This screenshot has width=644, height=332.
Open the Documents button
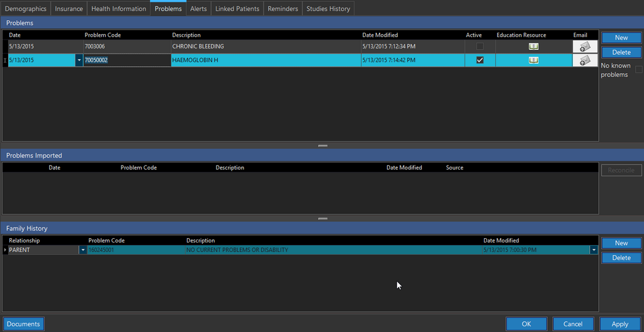(23, 324)
